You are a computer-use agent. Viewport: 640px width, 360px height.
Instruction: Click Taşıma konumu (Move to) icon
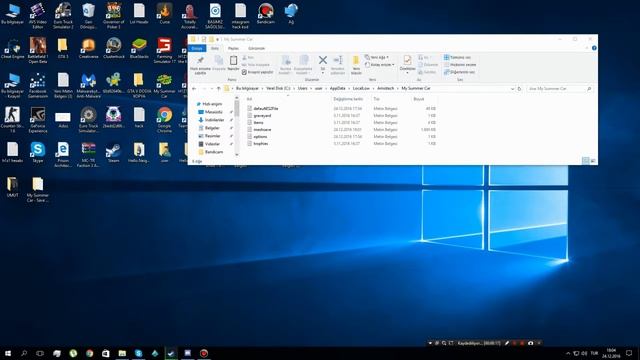[x=285, y=64]
